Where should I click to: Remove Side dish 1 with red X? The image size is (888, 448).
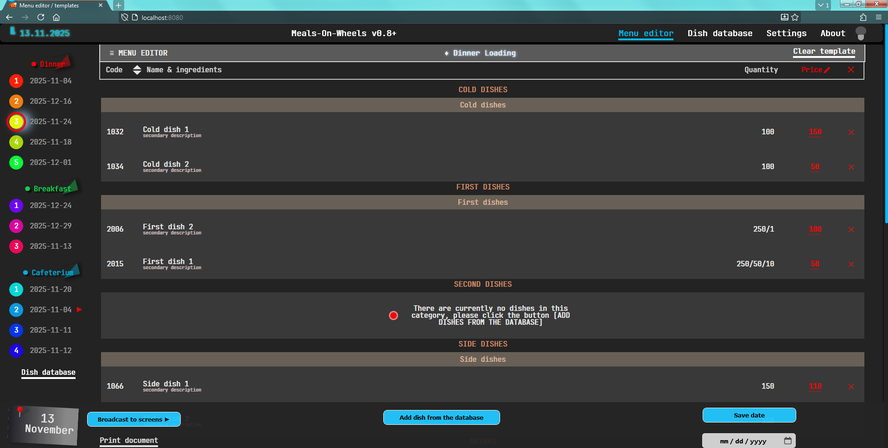coord(851,387)
